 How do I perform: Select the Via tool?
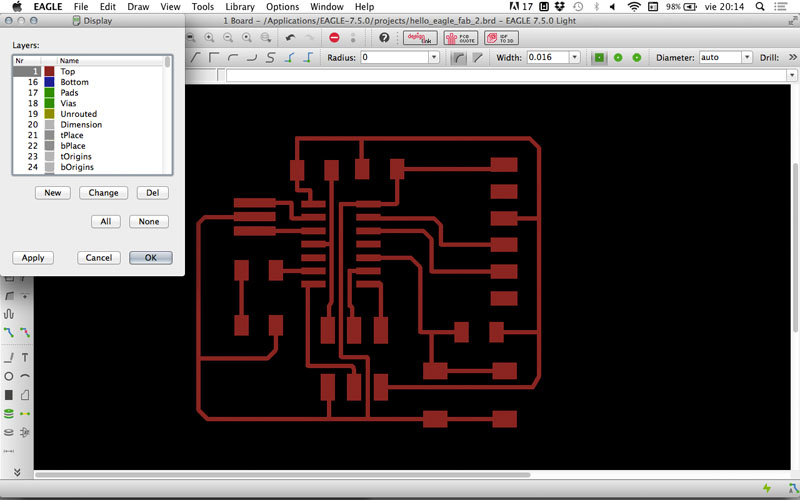(9, 414)
